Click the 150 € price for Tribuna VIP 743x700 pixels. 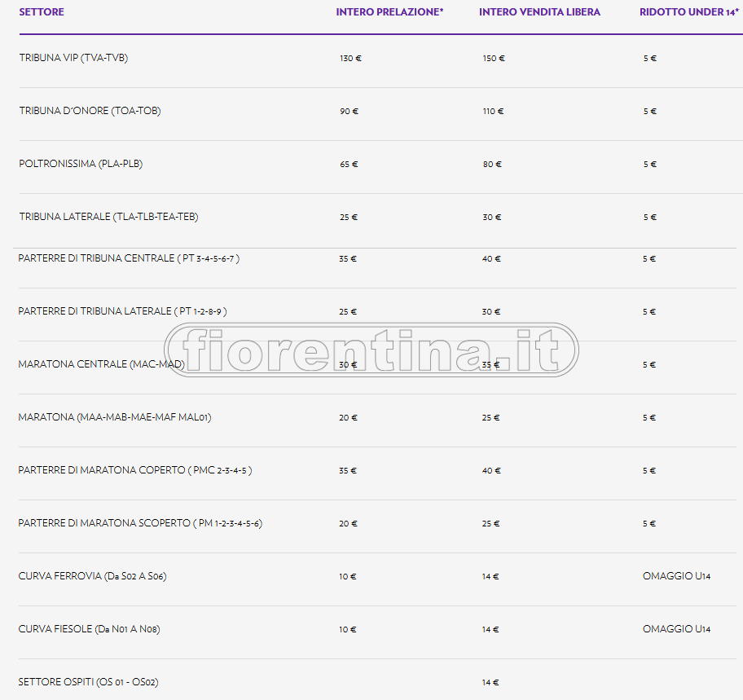pos(494,59)
